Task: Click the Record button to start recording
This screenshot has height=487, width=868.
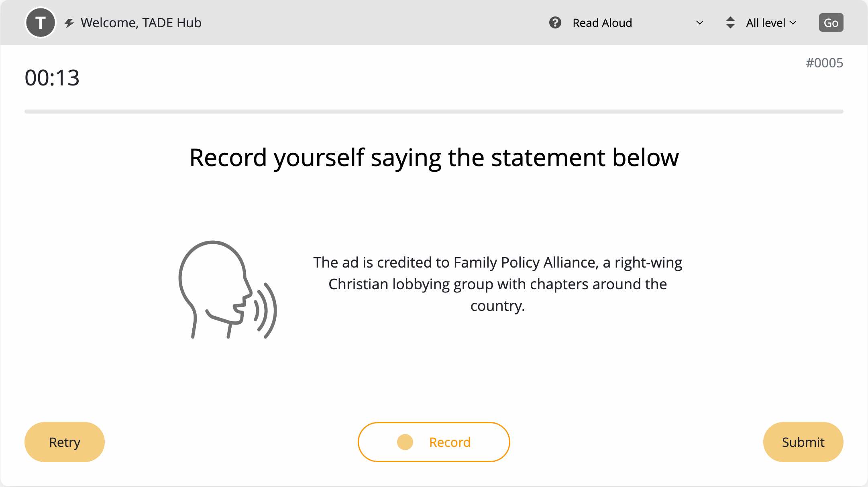Action: [434, 442]
